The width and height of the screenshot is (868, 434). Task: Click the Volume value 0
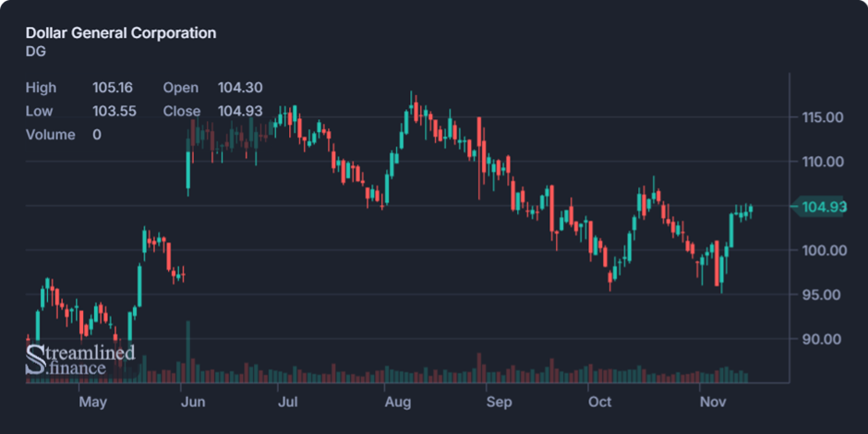point(97,135)
